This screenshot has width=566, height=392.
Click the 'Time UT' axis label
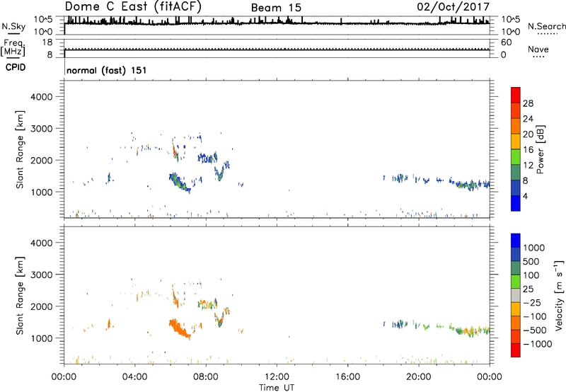pos(277,388)
